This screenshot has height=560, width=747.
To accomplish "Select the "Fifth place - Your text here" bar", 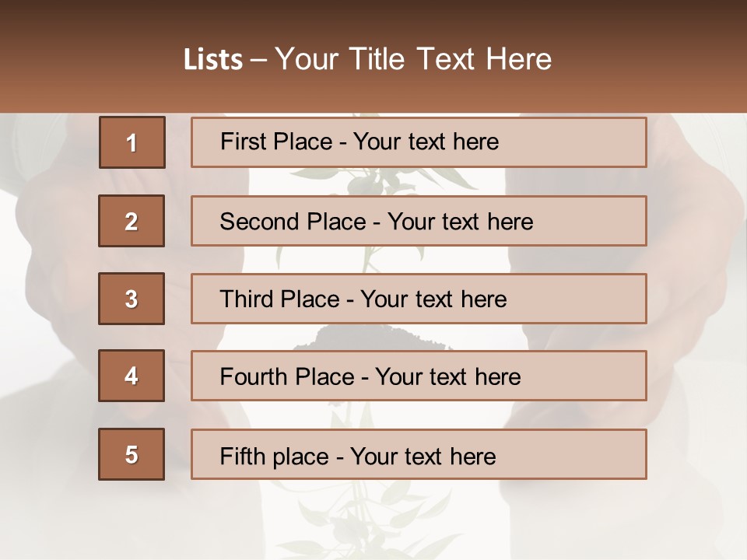I will (x=419, y=454).
